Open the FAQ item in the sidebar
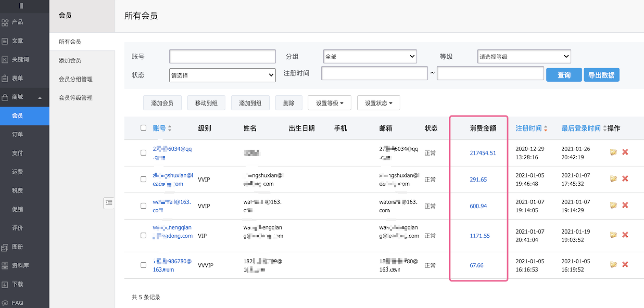This screenshot has height=308, width=644. pos(17,303)
